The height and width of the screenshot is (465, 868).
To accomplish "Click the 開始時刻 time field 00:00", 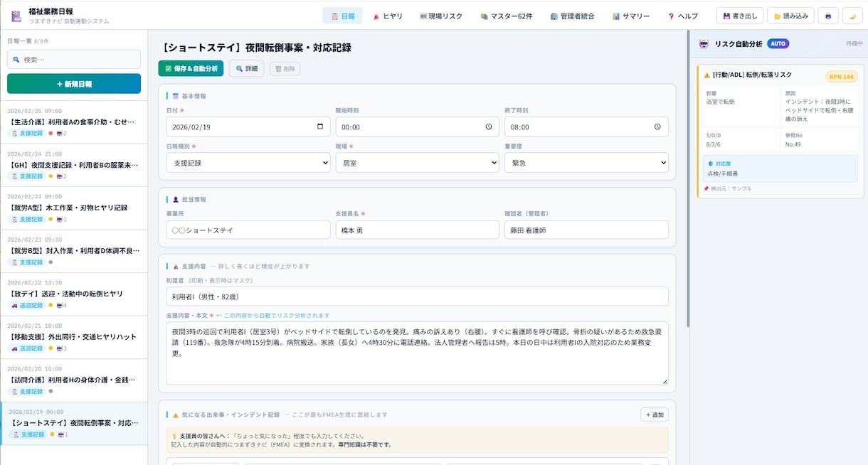I will tap(417, 127).
